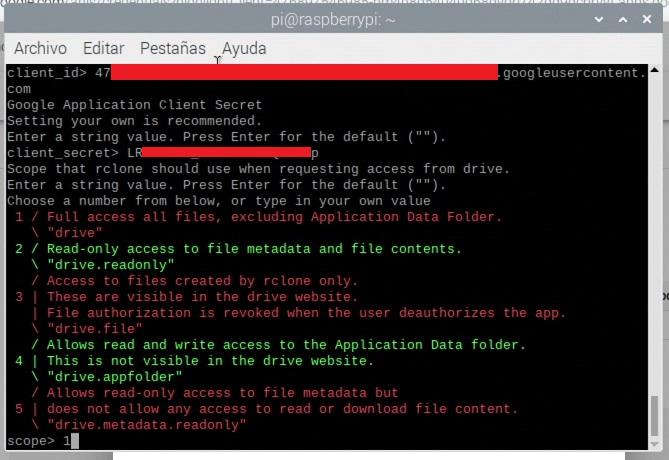The height and width of the screenshot is (460, 669).
Task: Click the "drive.readonly" option text
Action: 111,265
